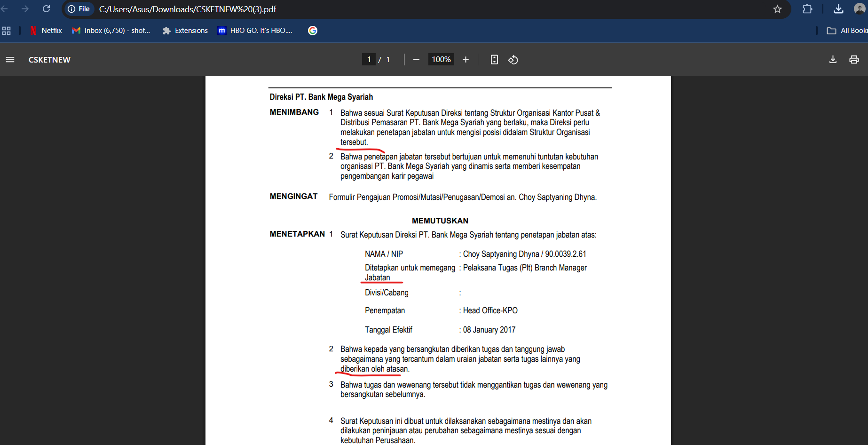Click the date '08 January 2017'
This screenshot has width=868, height=445.
point(489,330)
